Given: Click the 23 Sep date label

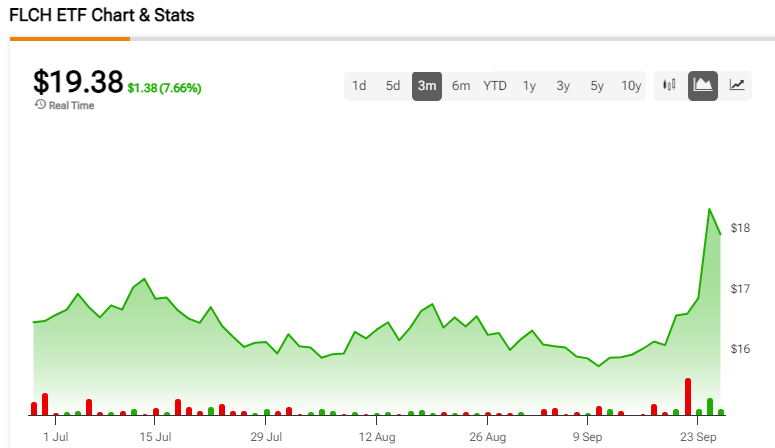Looking at the screenshot, I should (698, 437).
